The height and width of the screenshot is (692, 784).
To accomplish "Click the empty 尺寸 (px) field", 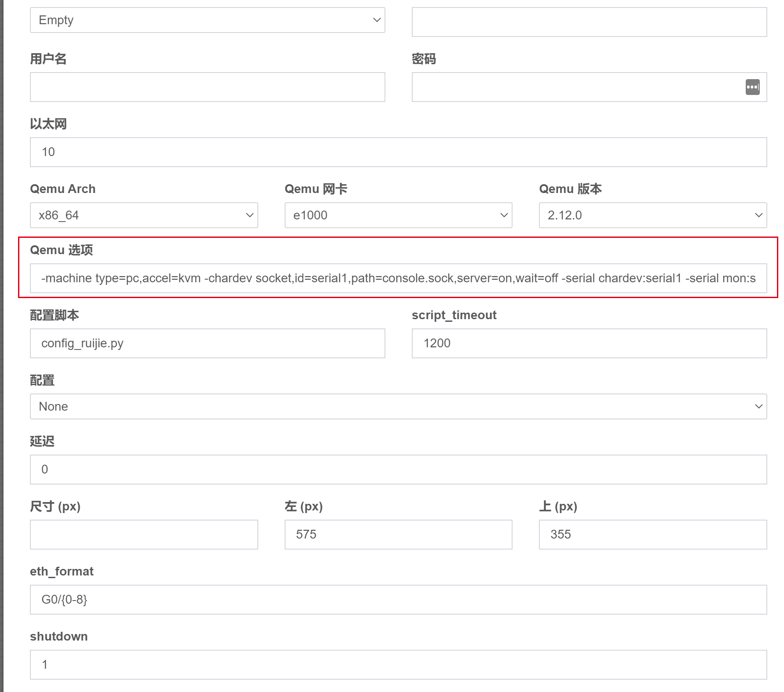I will 143,534.
